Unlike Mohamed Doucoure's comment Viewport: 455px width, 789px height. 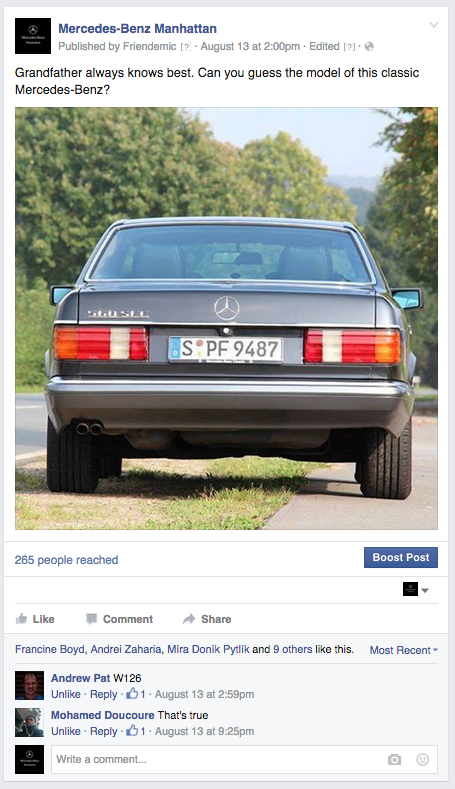coord(66,731)
